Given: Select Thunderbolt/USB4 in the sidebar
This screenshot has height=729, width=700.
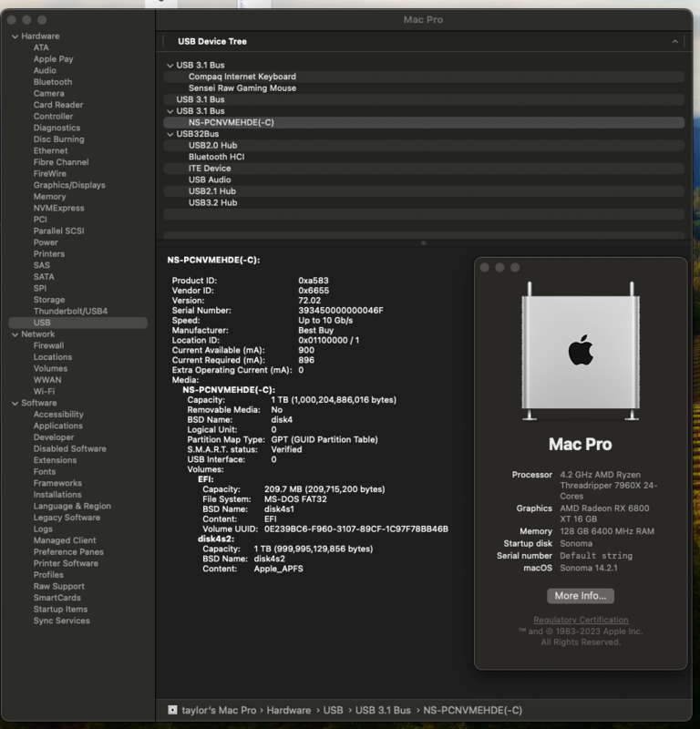Looking at the screenshot, I should (70, 312).
